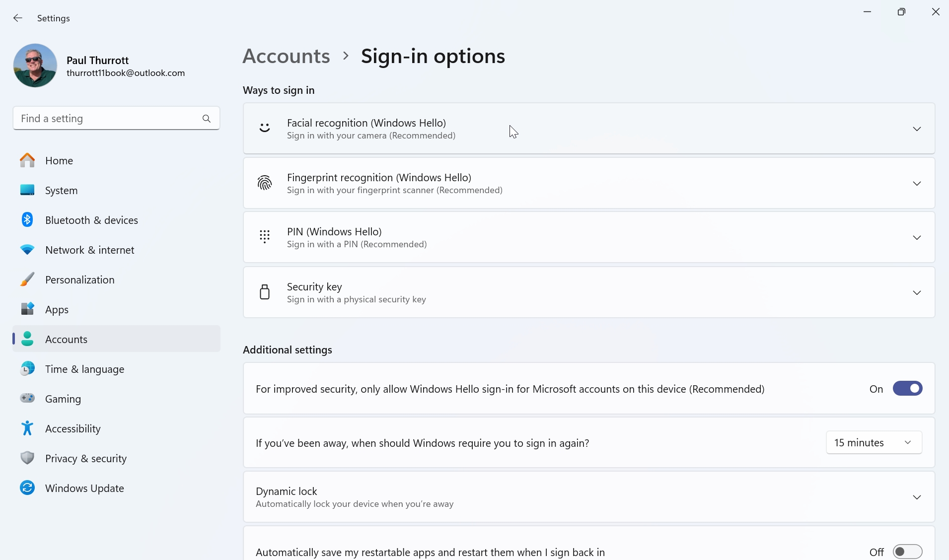Go to Time & language settings

coord(84,369)
